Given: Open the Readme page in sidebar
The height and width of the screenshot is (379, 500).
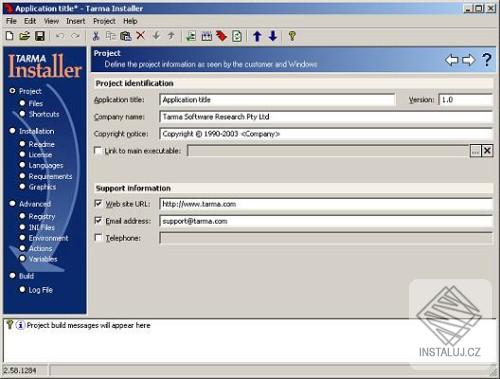Looking at the screenshot, I should pyautogui.click(x=41, y=144).
